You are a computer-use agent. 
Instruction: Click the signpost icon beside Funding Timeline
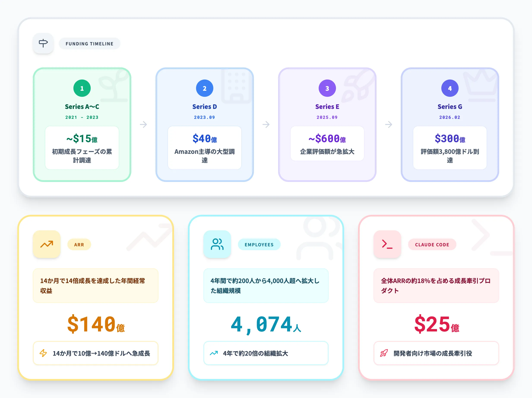(x=43, y=43)
